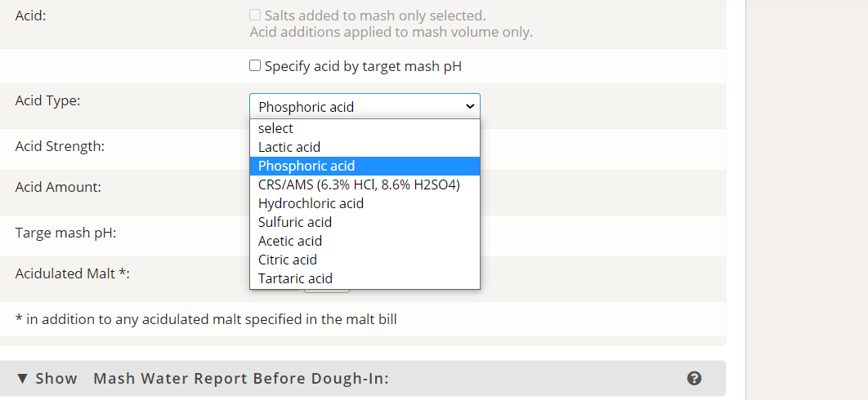Tick the Salts added to mash only checkbox

(x=255, y=15)
